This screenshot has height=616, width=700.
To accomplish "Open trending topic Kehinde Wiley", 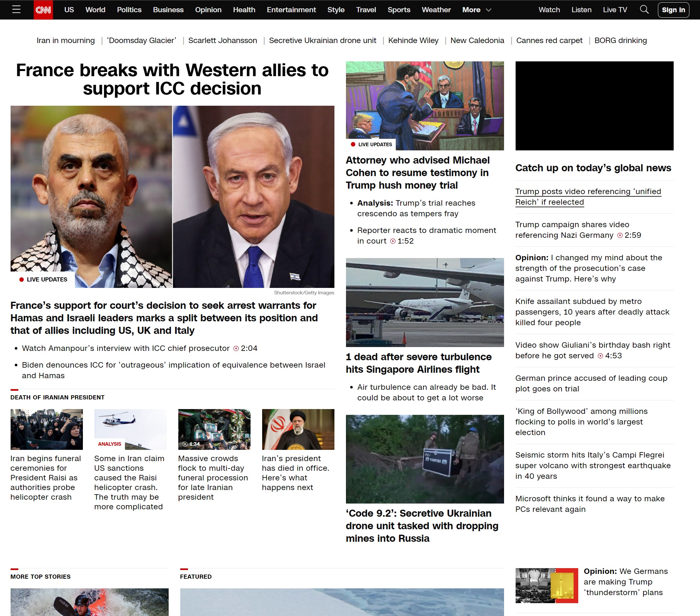I will click(x=413, y=40).
